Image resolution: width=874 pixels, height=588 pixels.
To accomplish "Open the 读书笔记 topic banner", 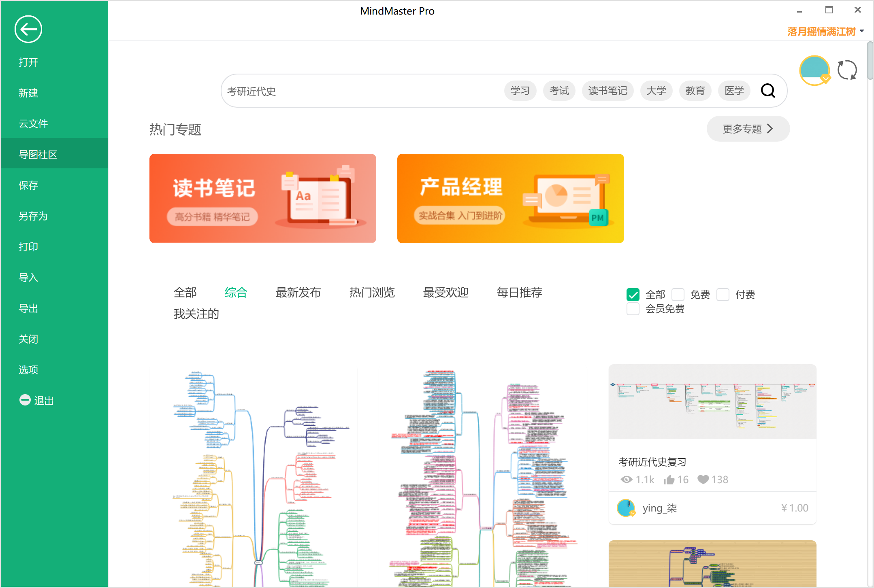I will click(263, 198).
